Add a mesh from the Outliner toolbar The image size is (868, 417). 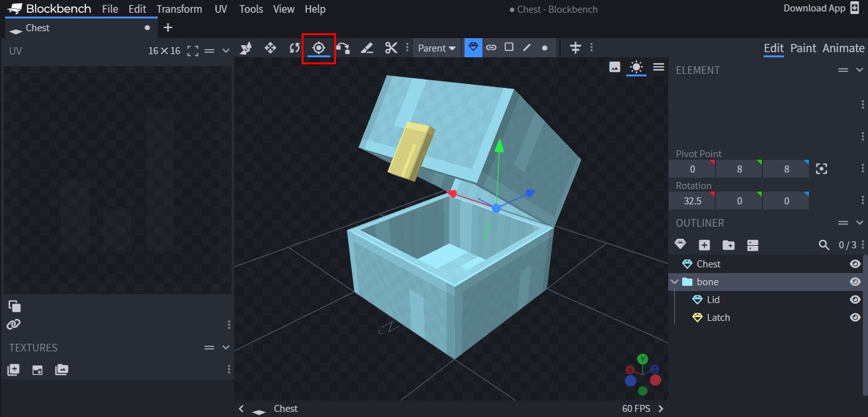click(680, 244)
